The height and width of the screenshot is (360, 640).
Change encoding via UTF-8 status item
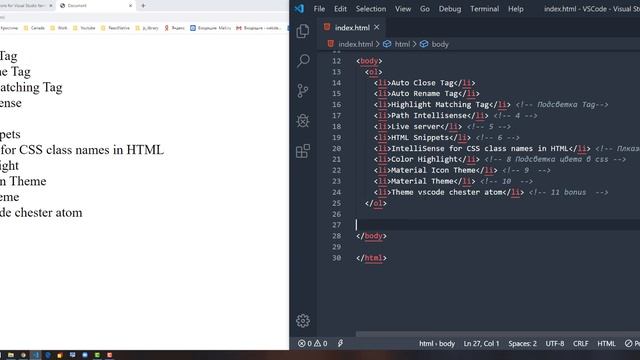coord(555,343)
